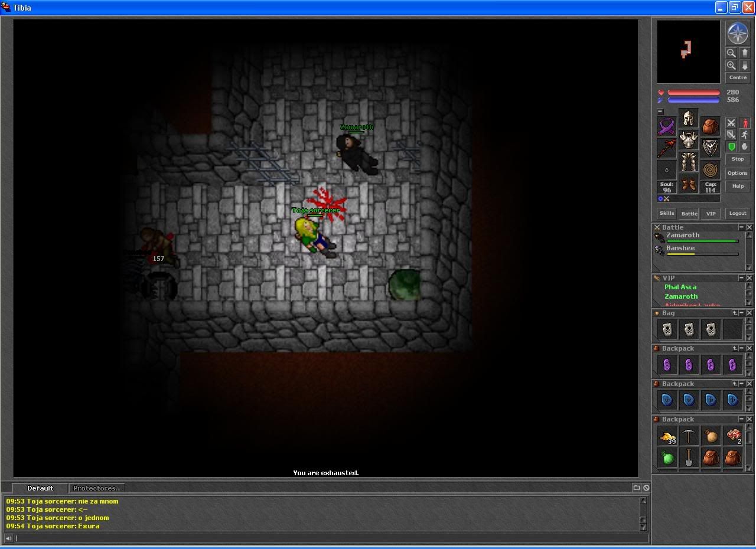Select the green potion flask

[x=667, y=457]
